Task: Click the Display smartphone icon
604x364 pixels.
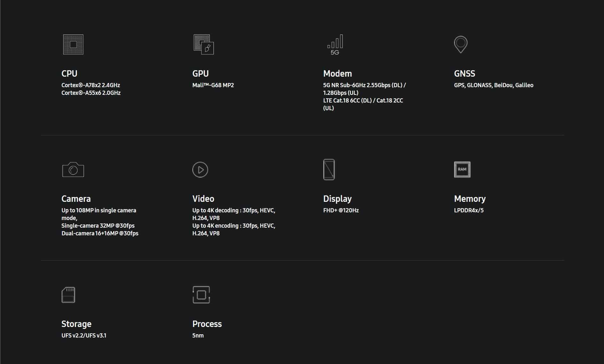Action: tap(329, 170)
